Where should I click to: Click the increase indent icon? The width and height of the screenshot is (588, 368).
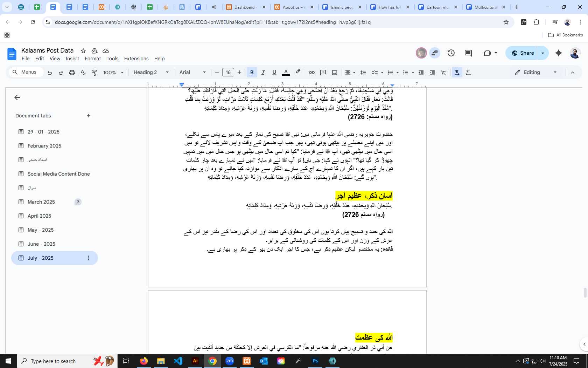tap(432, 73)
